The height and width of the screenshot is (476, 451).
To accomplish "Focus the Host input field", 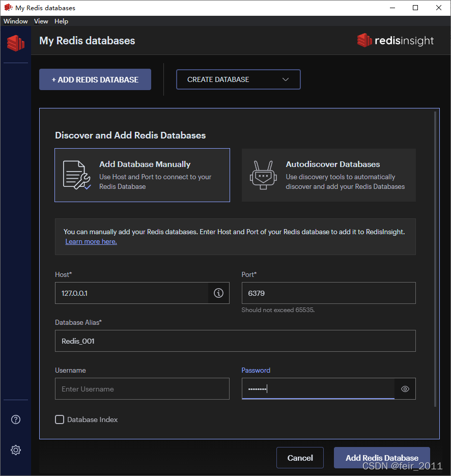I will click(132, 293).
